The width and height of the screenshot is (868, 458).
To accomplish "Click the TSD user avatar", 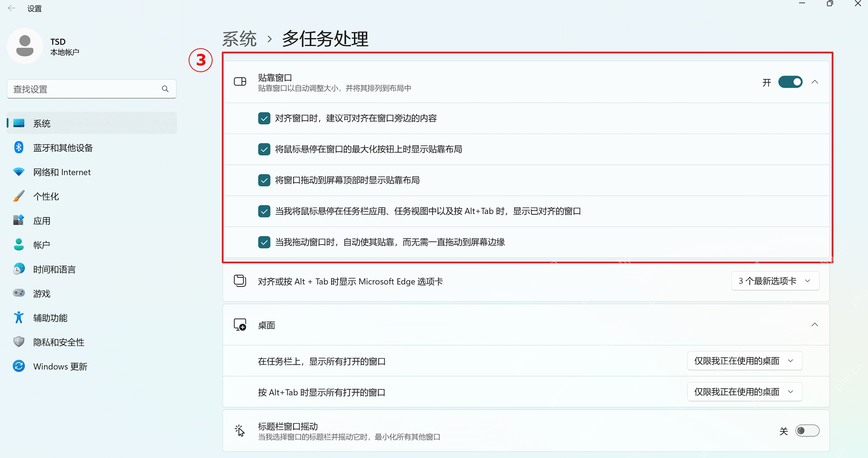I will pos(25,46).
